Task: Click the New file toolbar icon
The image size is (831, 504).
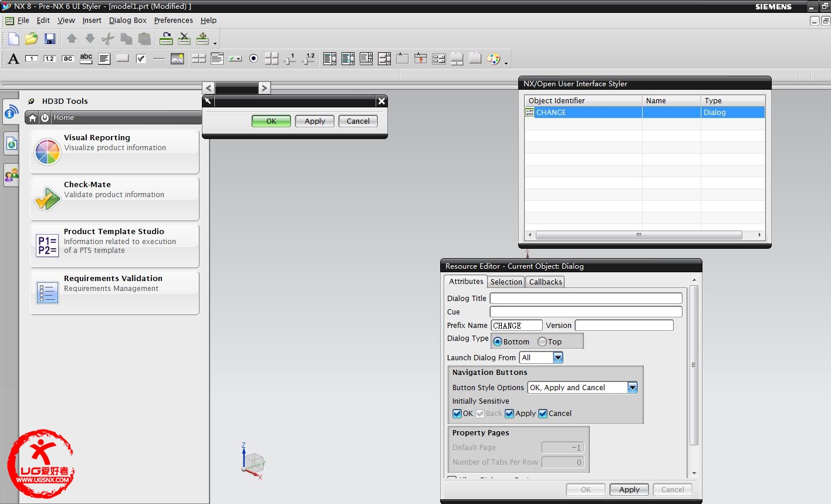Action: [13, 39]
